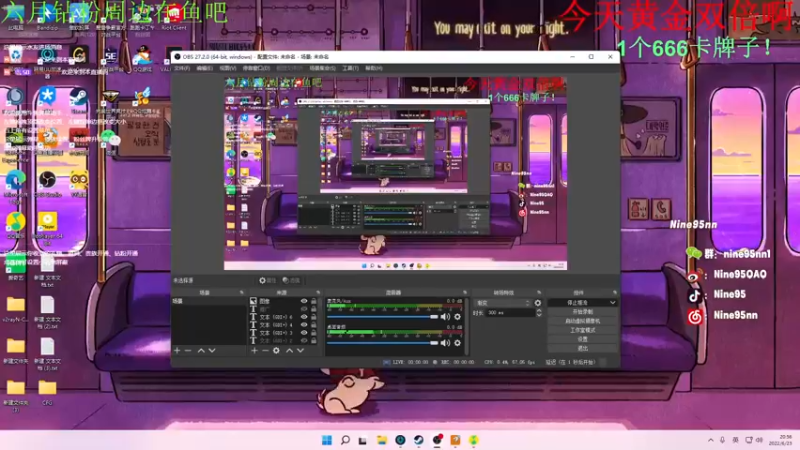Open Mic/Aux audio settings gear
800x450 pixels.
click(x=458, y=317)
